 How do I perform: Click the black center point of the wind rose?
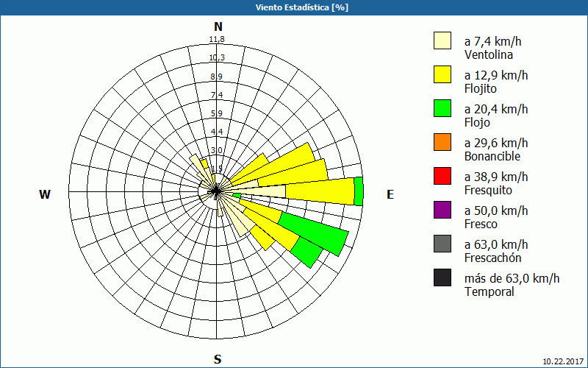click(x=216, y=191)
